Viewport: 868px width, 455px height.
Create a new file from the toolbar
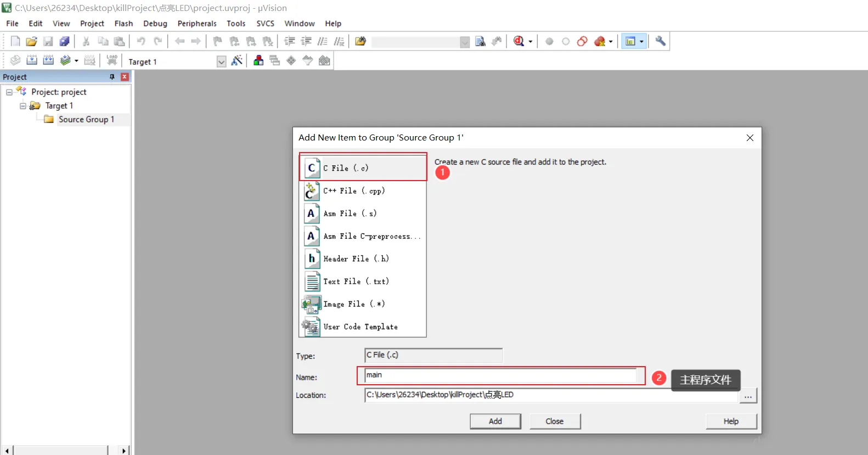click(x=15, y=41)
